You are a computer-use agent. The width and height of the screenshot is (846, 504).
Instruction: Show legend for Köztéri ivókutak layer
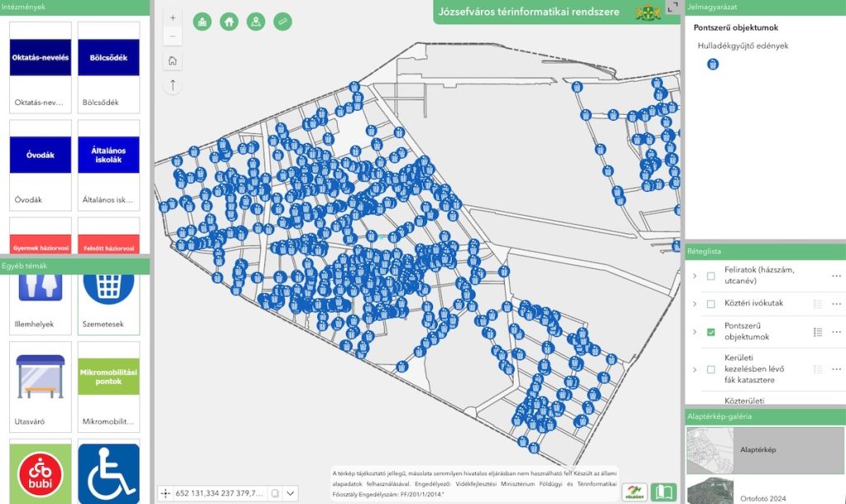tap(818, 304)
